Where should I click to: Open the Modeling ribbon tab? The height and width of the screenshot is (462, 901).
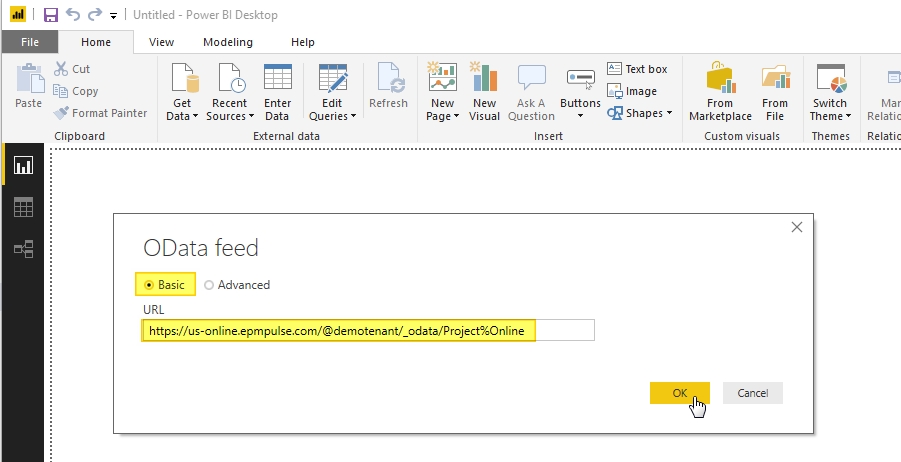click(228, 42)
